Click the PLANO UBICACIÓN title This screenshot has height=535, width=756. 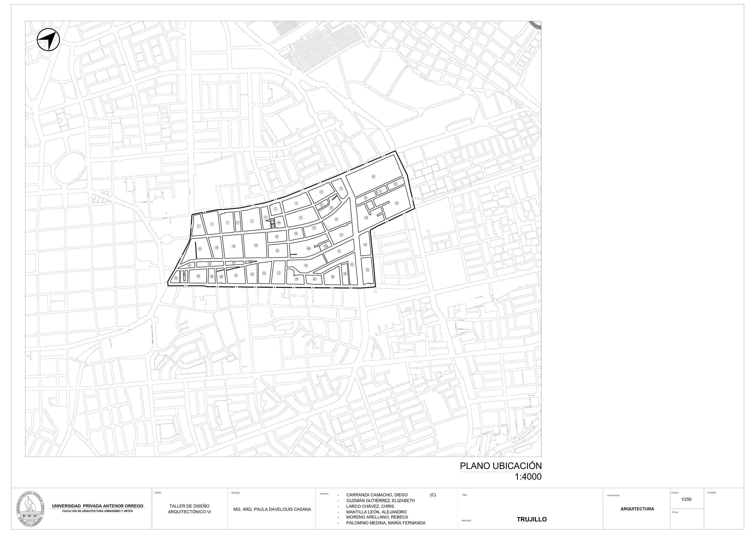(x=500, y=465)
